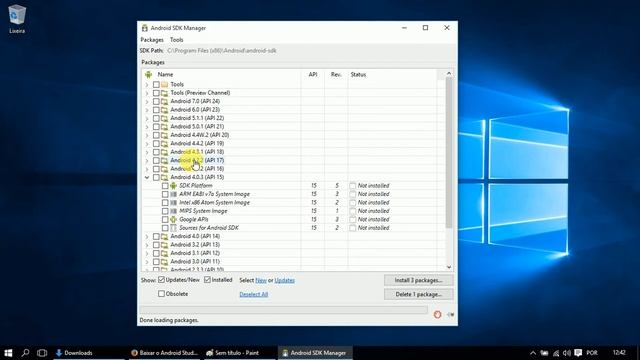Expand the Android 4.4.2 (API 19) node
Image resolution: width=640 pixels, height=360 pixels.
pyautogui.click(x=147, y=144)
